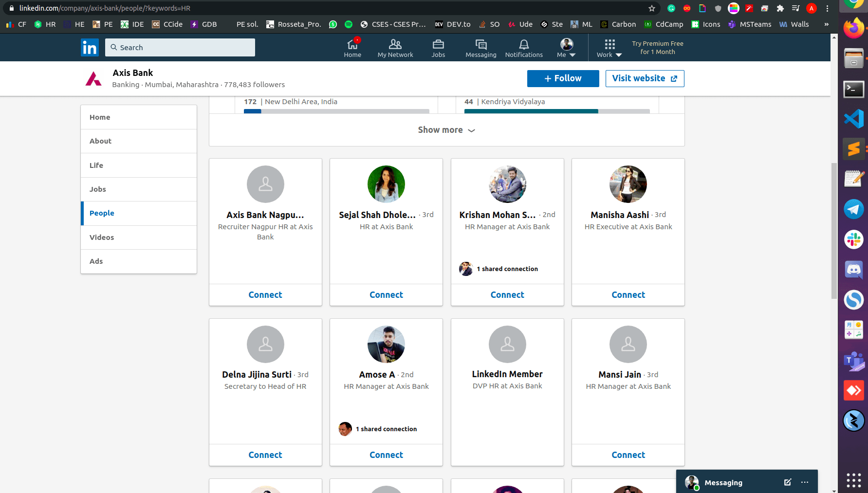Open Amose A's profile photo
The width and height of the screenshot is (868, 493).
(x=386, y=344)
